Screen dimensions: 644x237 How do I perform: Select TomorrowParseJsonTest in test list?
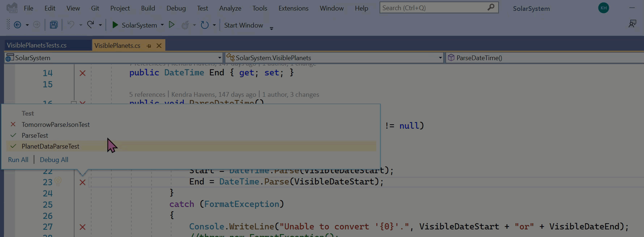coord(56,125)
